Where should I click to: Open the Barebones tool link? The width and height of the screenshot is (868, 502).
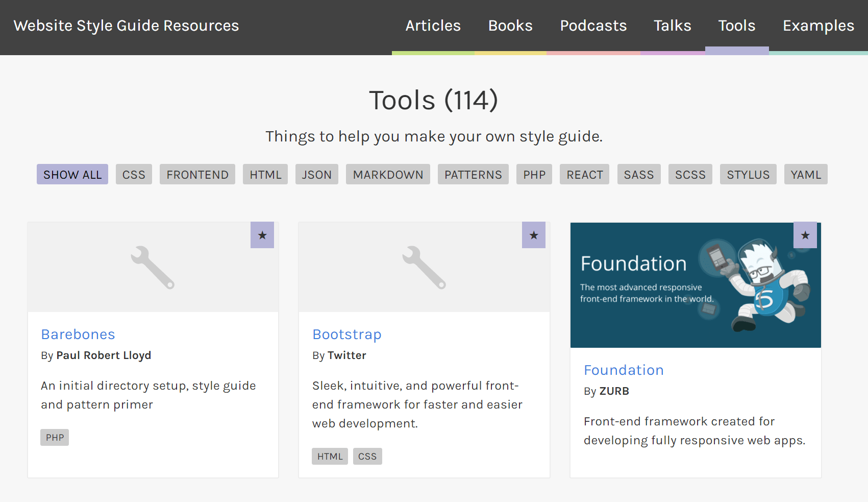pos(78,334)
